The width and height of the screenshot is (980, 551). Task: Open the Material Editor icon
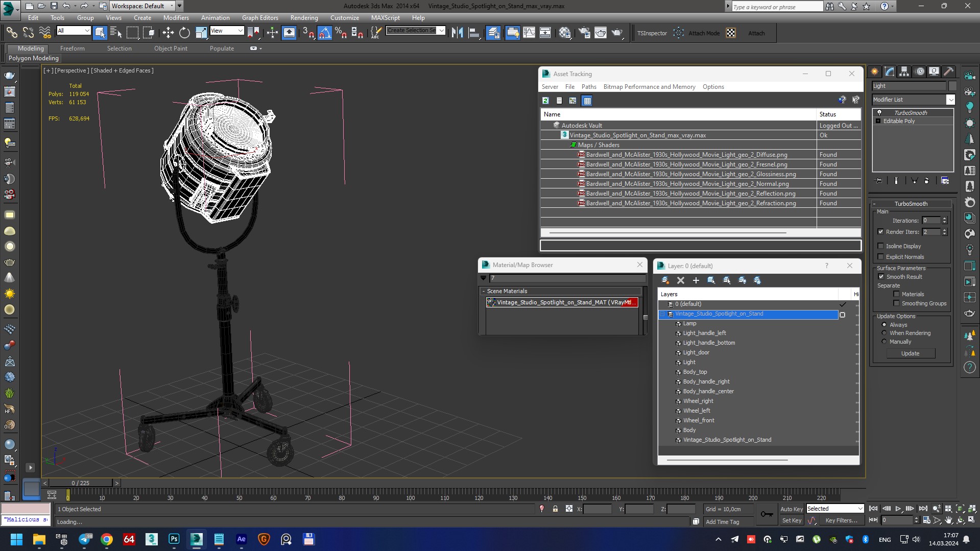(x=564, y=33)
